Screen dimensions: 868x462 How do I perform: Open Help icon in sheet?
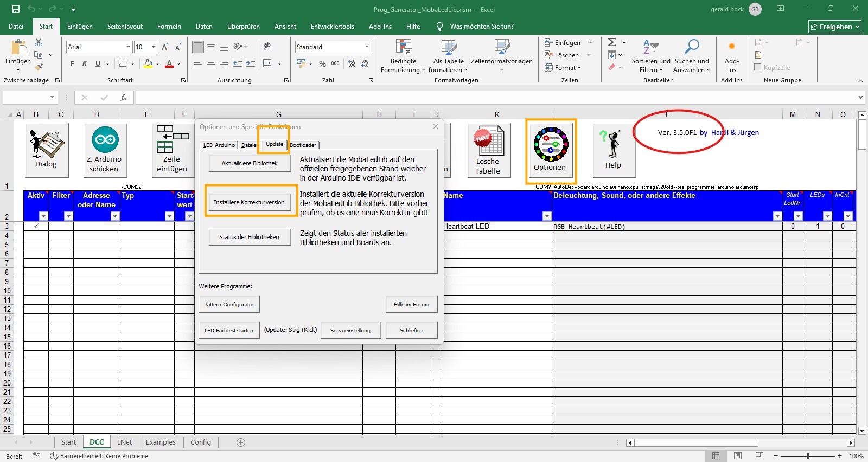click(613, 150)
